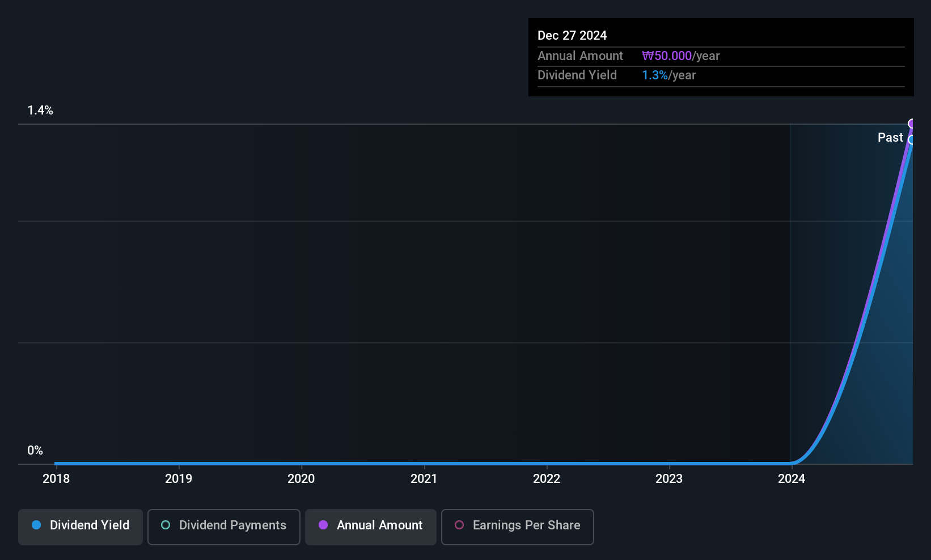Click the Past label on the chart

(x=890, y=137)
